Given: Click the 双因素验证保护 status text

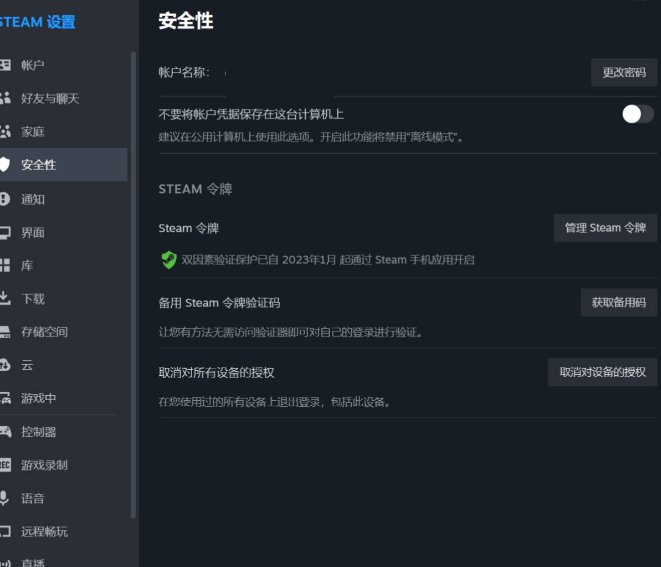Looking at the screenshot, I should [328, 260].
